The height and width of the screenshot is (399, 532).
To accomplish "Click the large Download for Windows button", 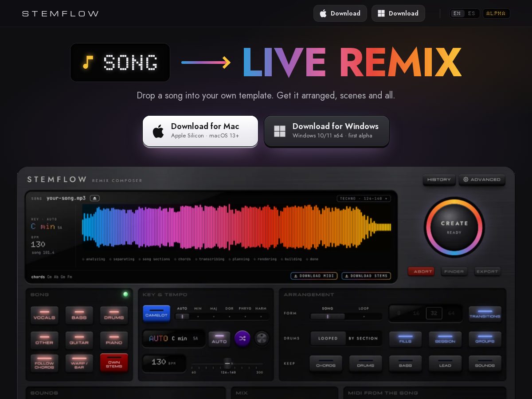I will click(x=327, y=131).
